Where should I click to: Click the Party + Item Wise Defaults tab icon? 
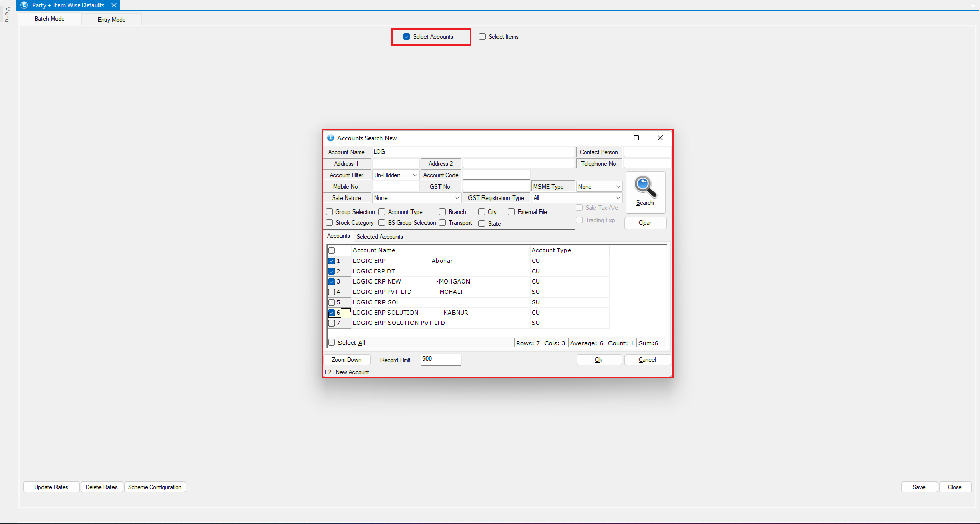(x=24, y=5)
